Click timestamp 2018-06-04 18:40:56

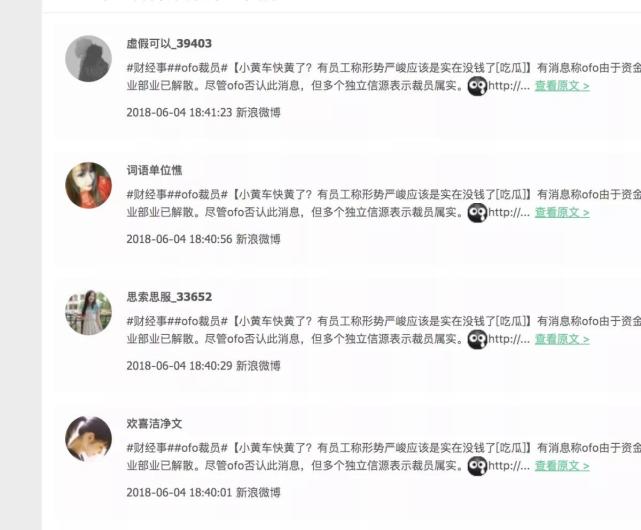point(179,239)
